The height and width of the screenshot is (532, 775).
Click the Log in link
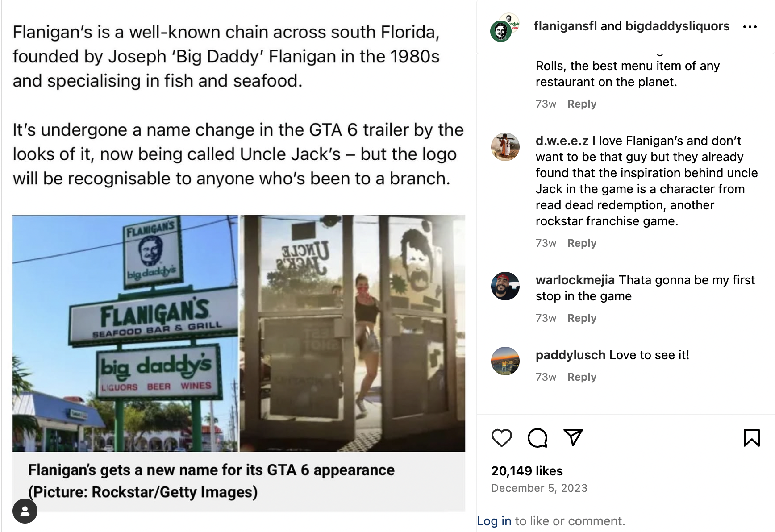(494, 521)
